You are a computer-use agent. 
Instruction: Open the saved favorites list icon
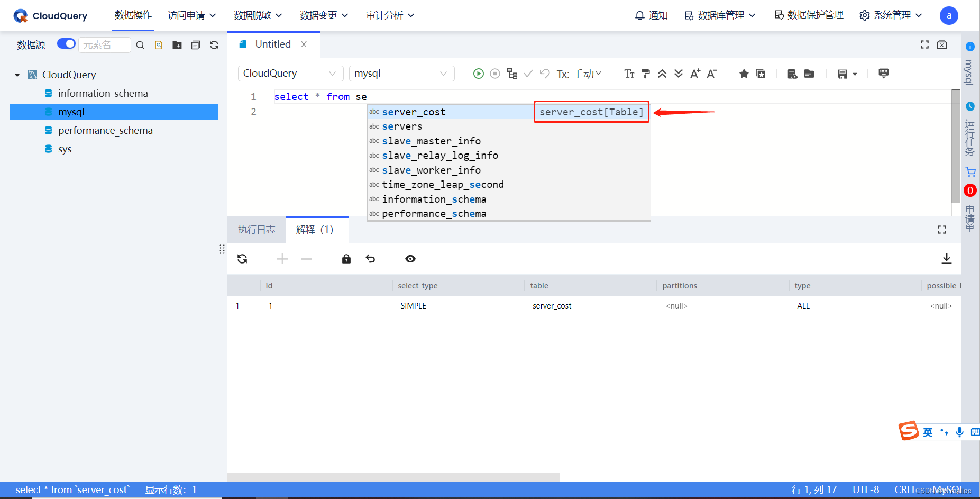(x=761, y=74)
